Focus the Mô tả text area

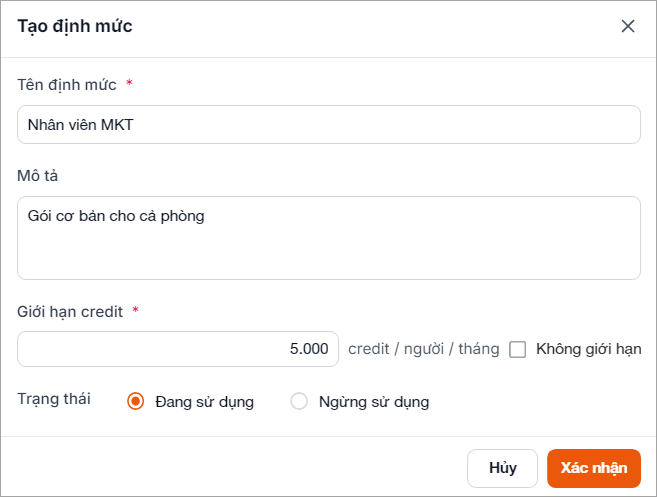[x=328, y=237]
